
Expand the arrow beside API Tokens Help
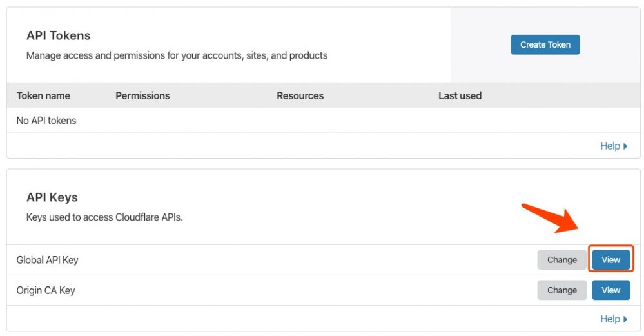coord(625,146)
